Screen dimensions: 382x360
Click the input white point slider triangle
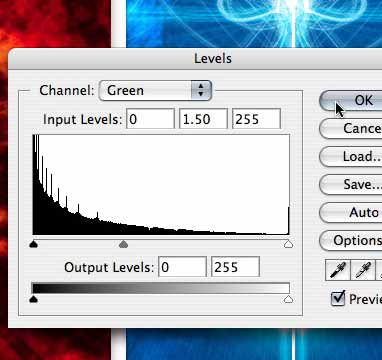point(289,245)
